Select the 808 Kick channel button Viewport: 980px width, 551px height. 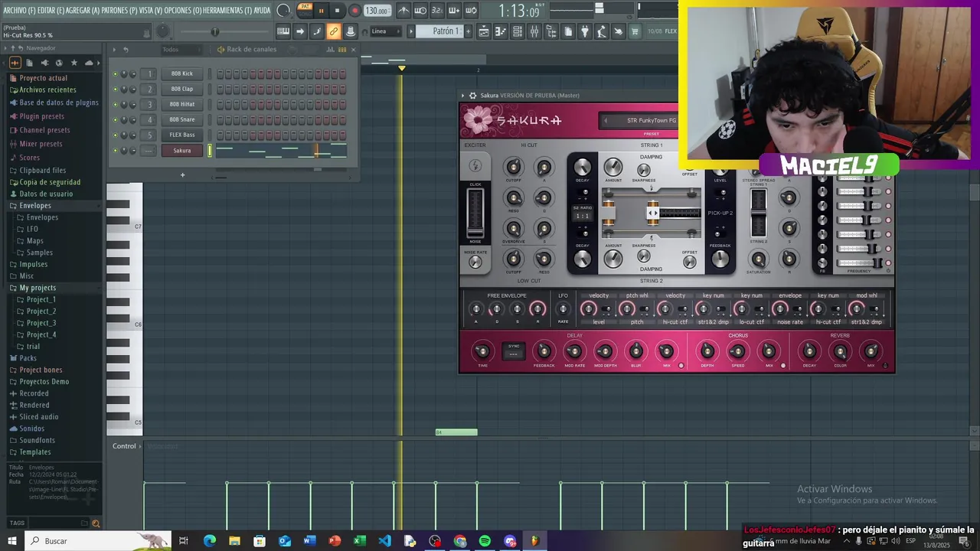(x=181, y=73)
